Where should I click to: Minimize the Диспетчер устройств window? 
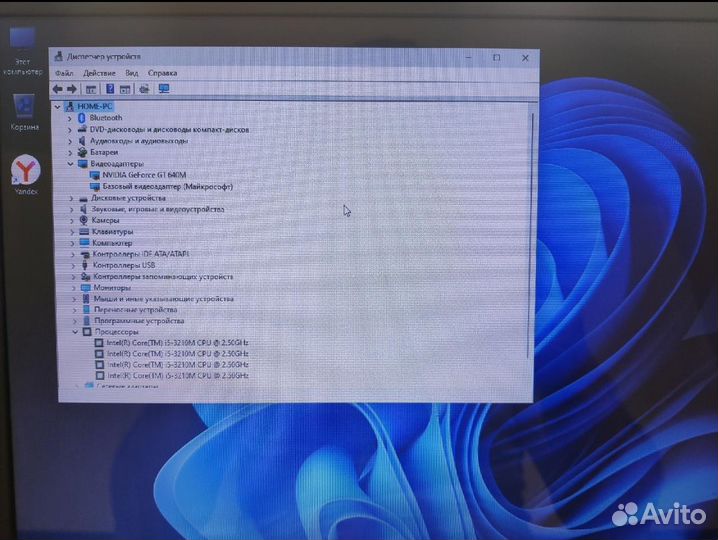pos(468,58)
